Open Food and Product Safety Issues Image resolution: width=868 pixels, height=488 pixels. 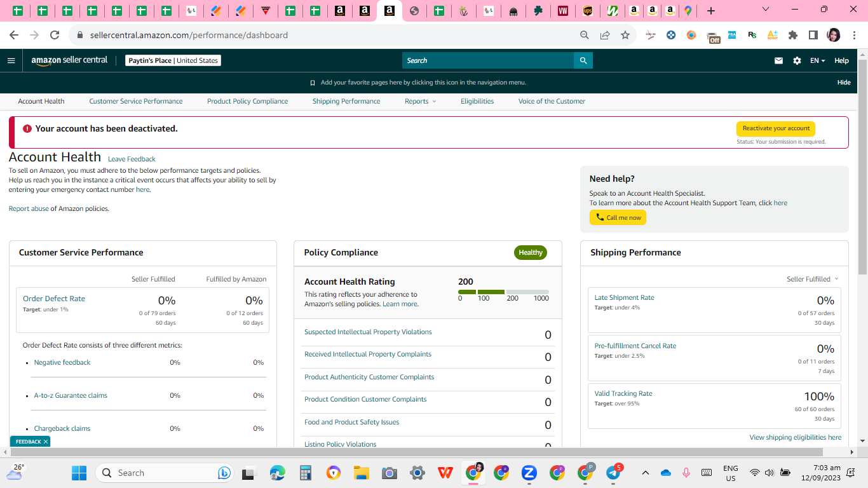click(352, 422)
